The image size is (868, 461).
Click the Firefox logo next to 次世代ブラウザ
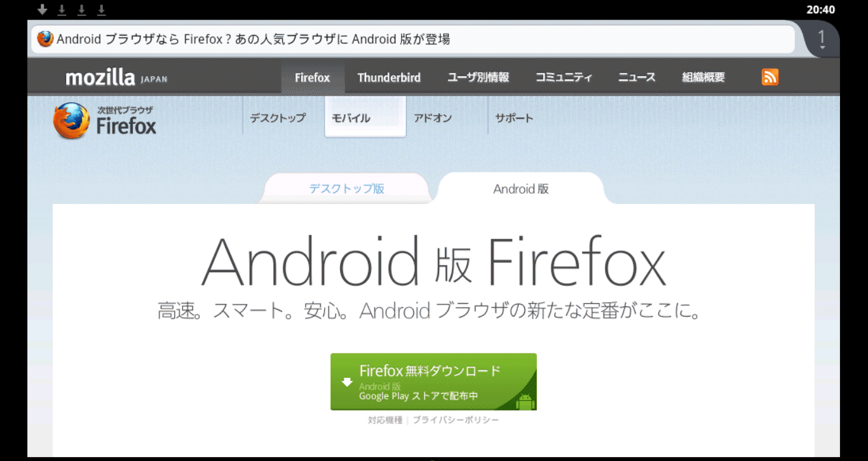pos(71,121)
